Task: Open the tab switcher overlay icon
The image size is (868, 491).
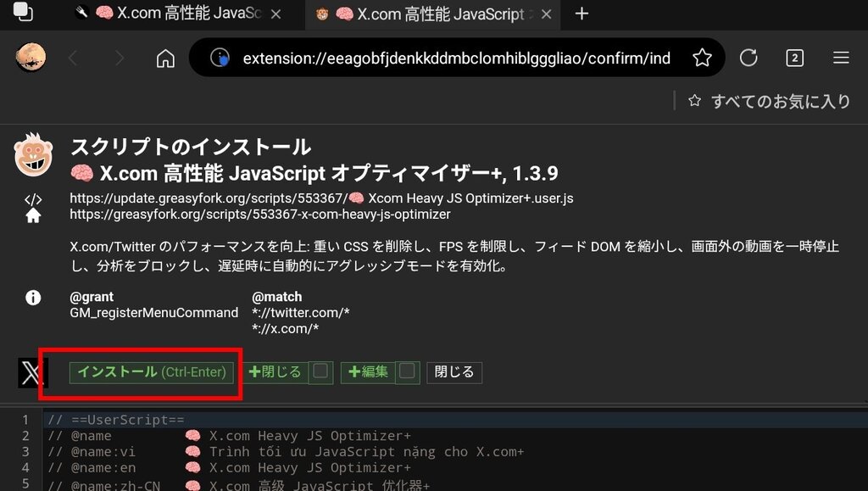Action: click(x=23, y=12)
